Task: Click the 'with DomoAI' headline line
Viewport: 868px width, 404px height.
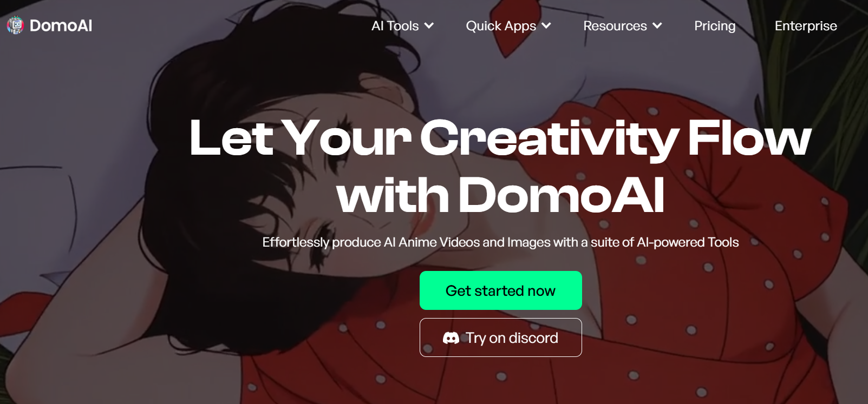Action: click(500, 195)
